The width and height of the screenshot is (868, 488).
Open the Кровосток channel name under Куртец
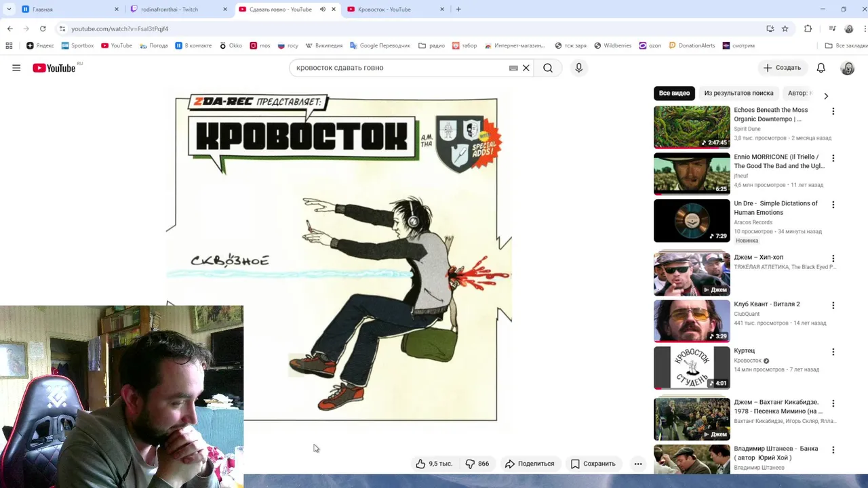(748, 361)
